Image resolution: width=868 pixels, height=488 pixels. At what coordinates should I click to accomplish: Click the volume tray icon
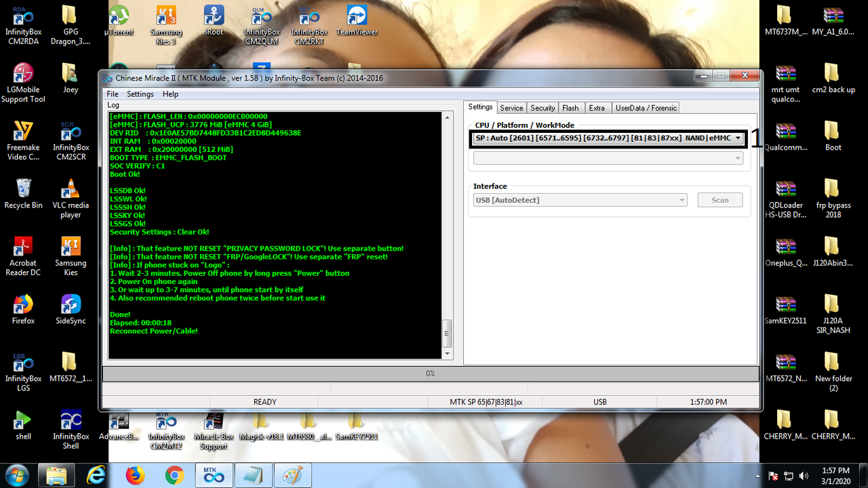tap(804, 476)
